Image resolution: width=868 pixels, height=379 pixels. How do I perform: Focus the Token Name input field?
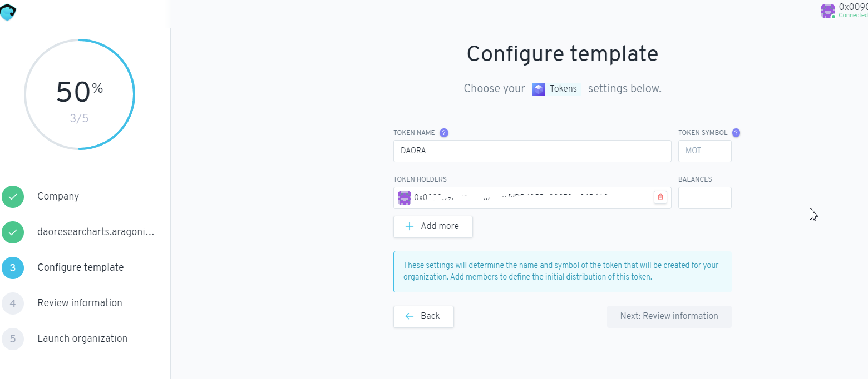point(532,151)
